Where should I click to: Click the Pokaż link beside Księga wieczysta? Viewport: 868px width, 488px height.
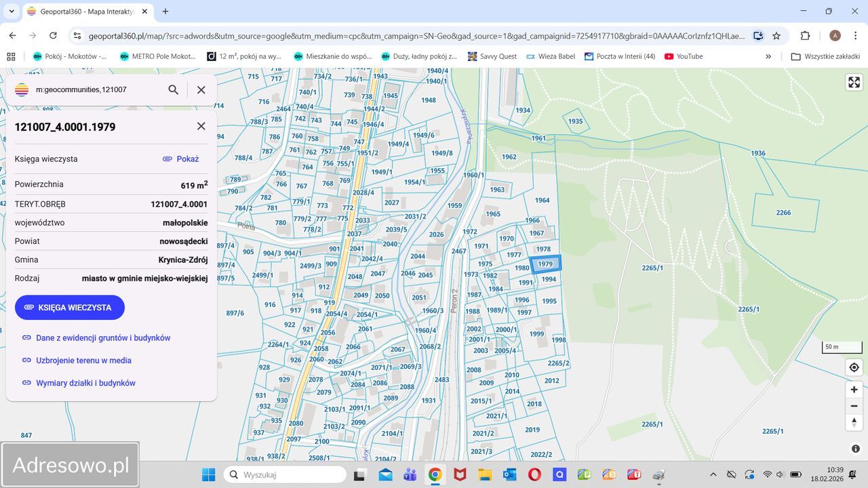pyautogui.click(x=181, y=159)
